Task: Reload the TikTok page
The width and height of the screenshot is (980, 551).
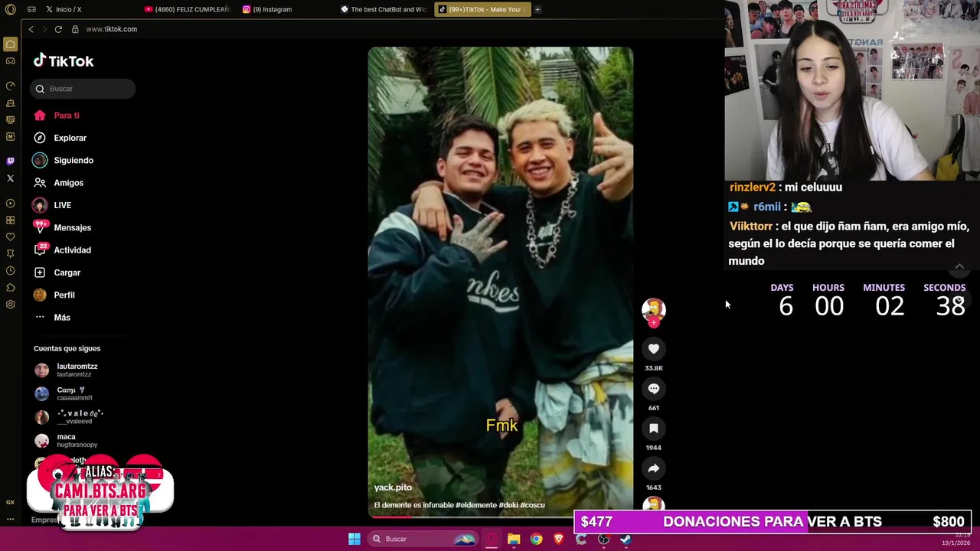Action: tap(58, 29)
